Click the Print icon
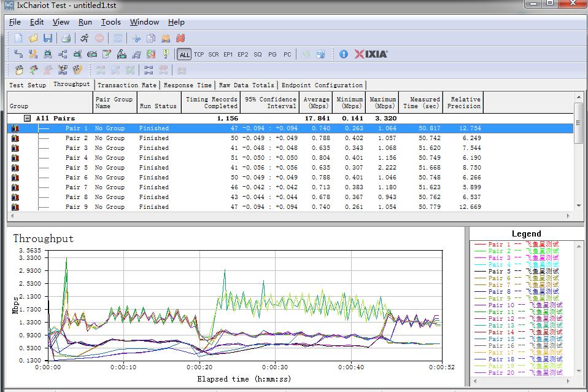 click(x=66, y=38)
